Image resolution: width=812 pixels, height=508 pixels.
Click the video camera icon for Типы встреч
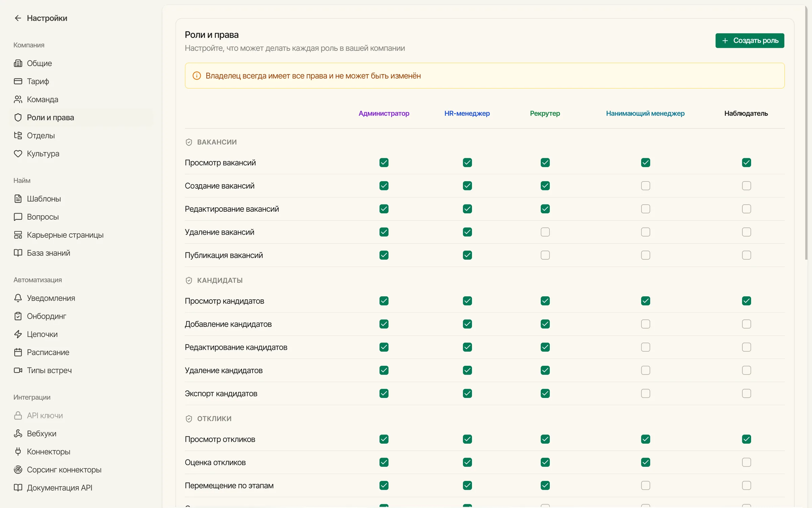pyautogui.click(x=18, y=370)
